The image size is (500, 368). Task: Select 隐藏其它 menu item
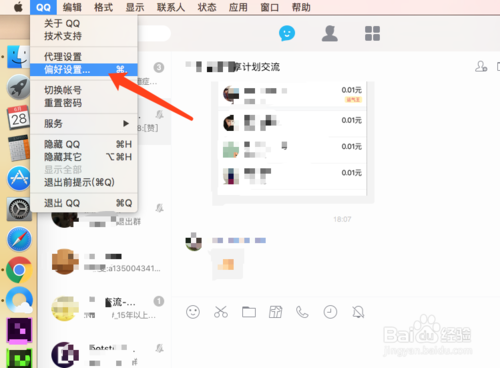(x=84, y=157)
